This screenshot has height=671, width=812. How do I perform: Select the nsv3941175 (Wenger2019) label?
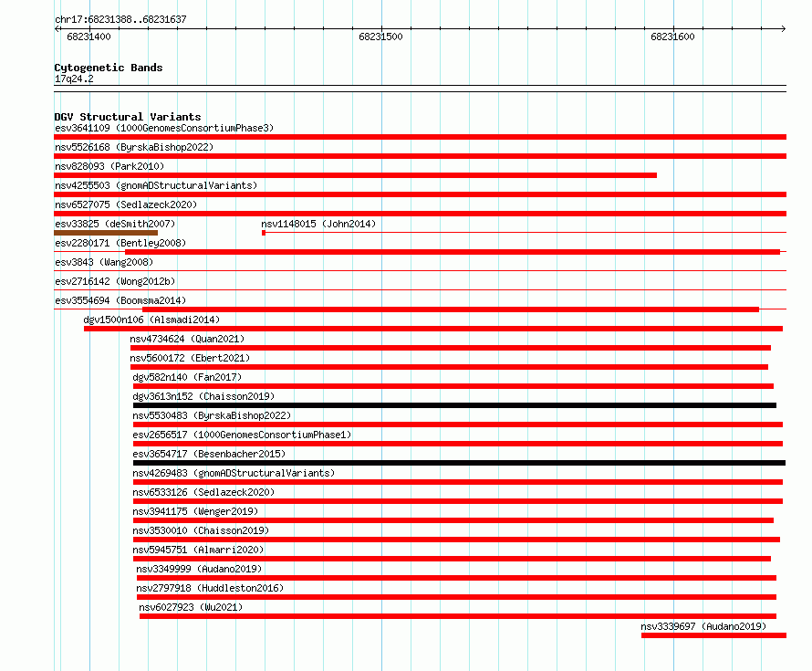[195, 511]
